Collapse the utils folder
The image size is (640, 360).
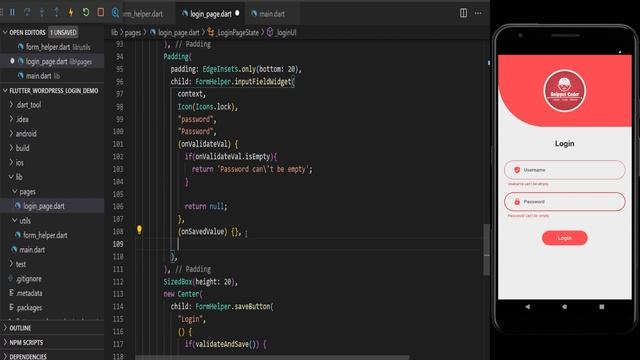[x=22, y=220]
